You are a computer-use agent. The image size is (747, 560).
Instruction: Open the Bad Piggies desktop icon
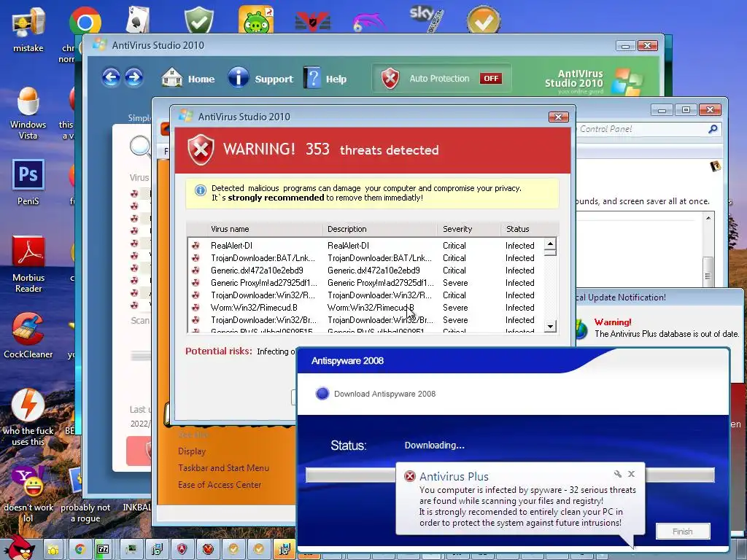click(256, 20)
